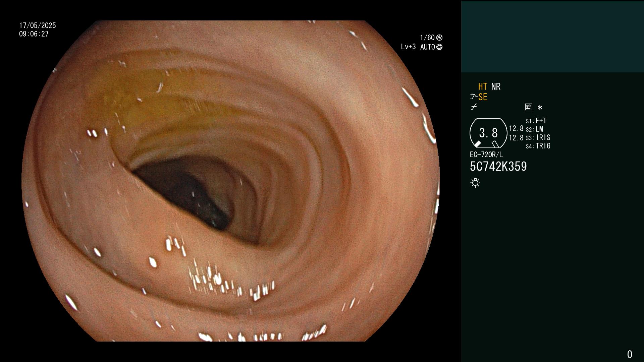This screenshot has height=362, width=644.
Task: Click the S4: TRIG switch assignment
Action: tap(538, 146)
